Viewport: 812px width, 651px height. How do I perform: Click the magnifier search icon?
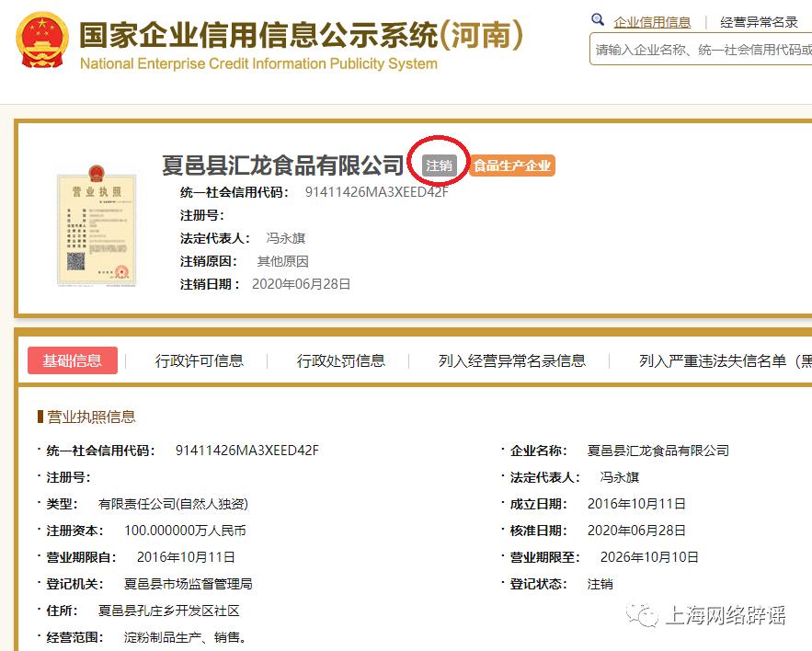point(598,18)
